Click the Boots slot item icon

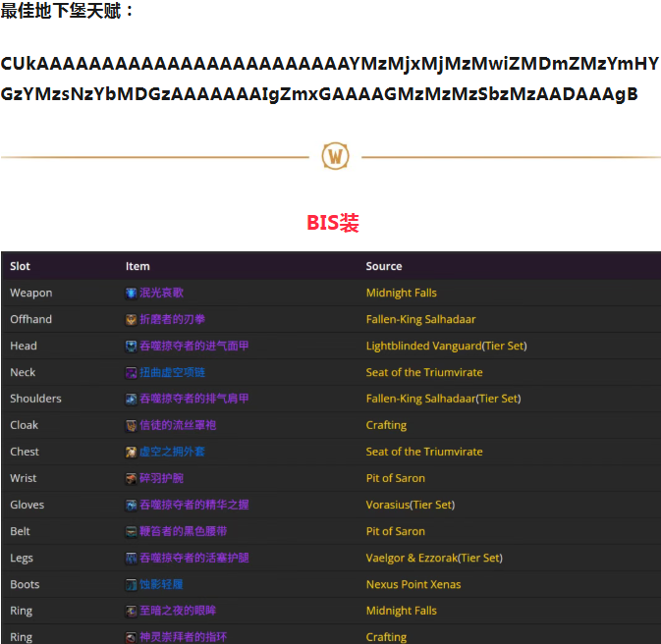[x=131, y=584]
